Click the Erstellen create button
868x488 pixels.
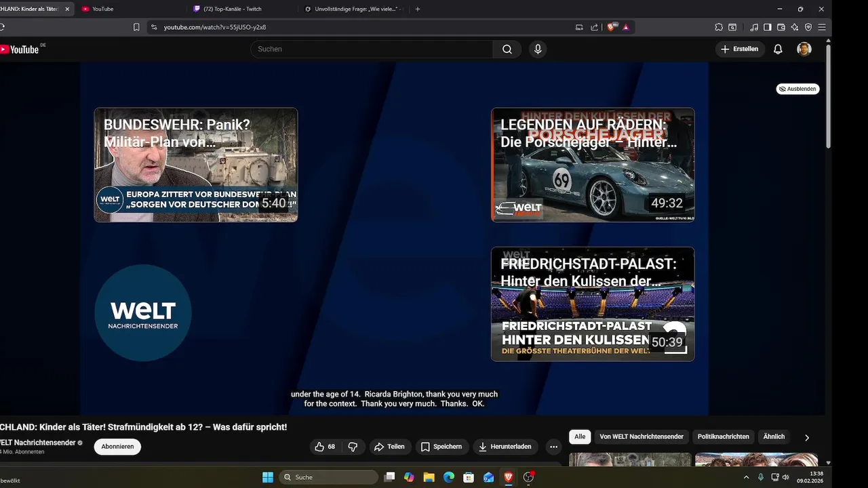point(740,49)
